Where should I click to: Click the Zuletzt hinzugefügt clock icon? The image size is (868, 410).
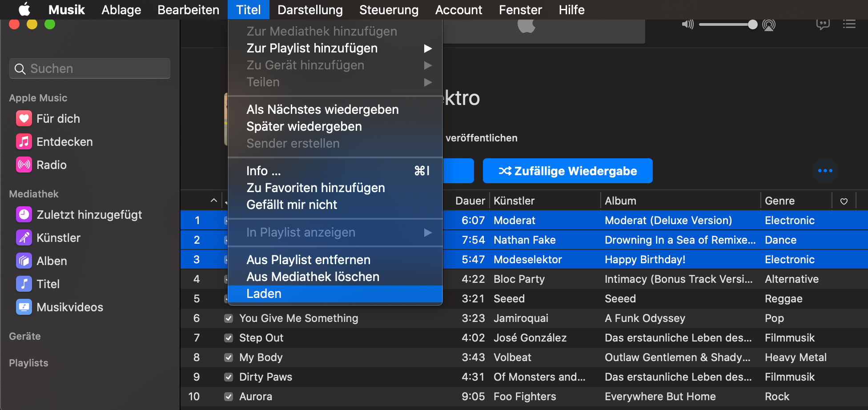[24, 215]
